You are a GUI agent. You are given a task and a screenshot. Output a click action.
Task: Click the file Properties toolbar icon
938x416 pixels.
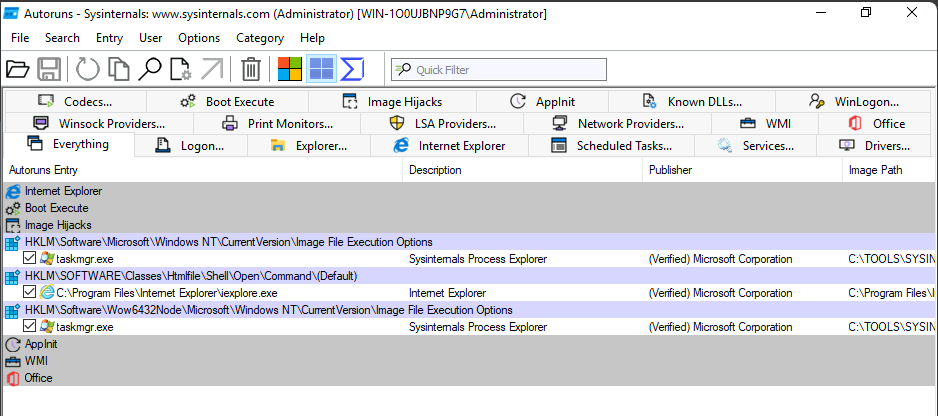[181, 69]
